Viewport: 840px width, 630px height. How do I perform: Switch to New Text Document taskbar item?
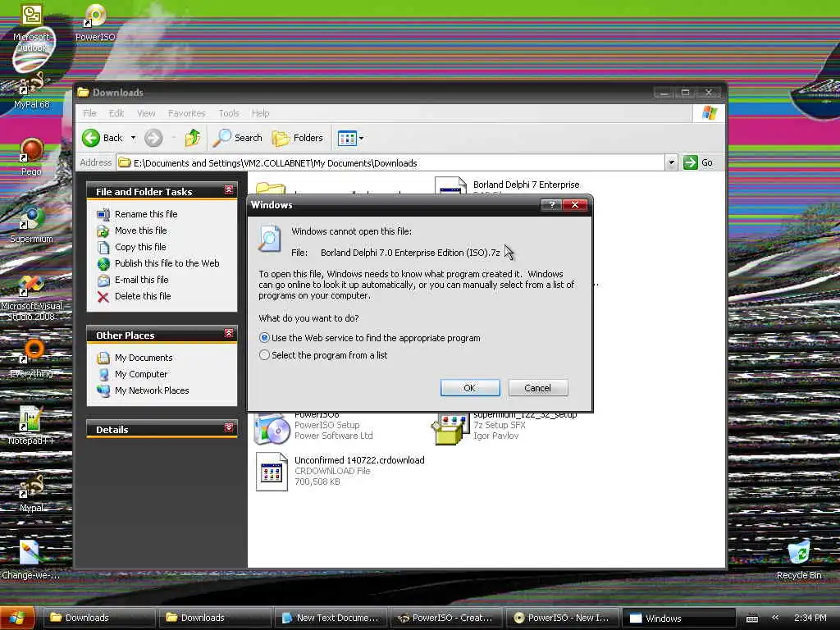331,618
